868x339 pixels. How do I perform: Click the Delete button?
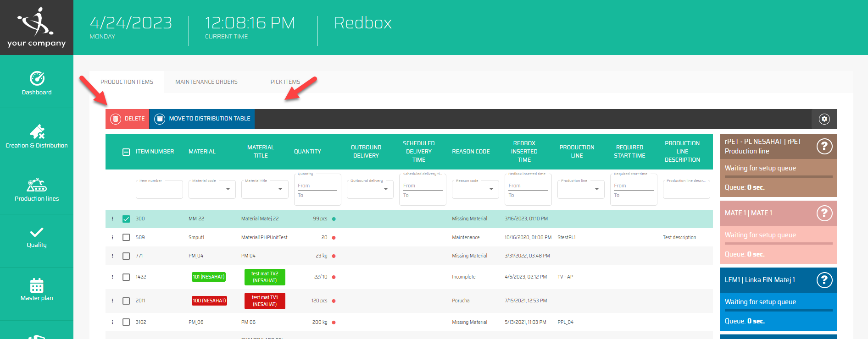click(x=128, y=119)
